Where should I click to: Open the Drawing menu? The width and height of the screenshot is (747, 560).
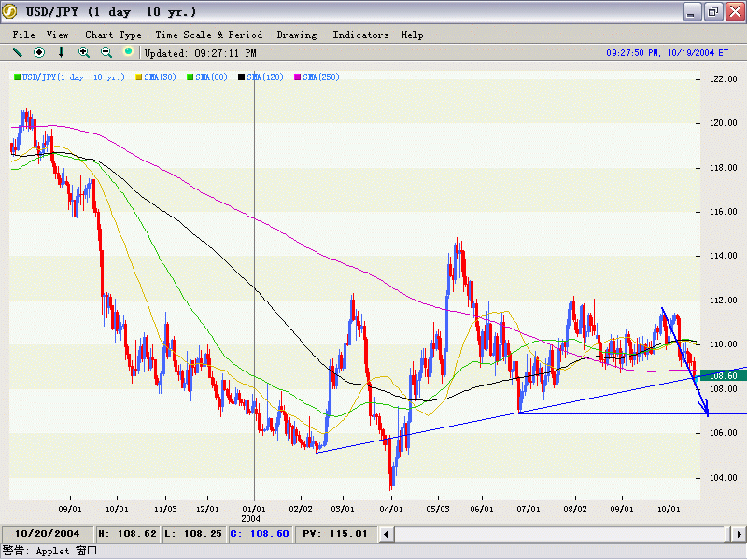(x=297, y=35)
